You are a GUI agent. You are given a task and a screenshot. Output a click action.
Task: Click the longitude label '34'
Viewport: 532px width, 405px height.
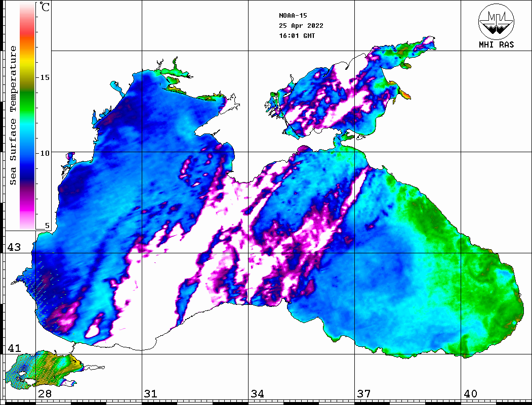click(x=258, y=394)
